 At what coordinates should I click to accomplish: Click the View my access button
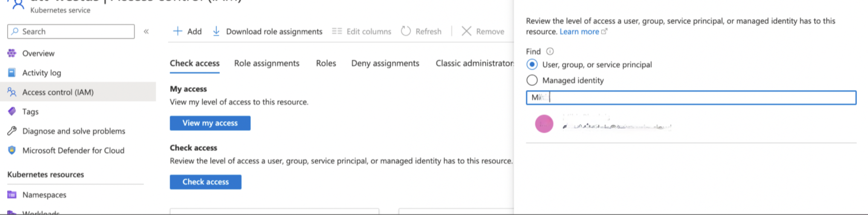pos(210,123)
